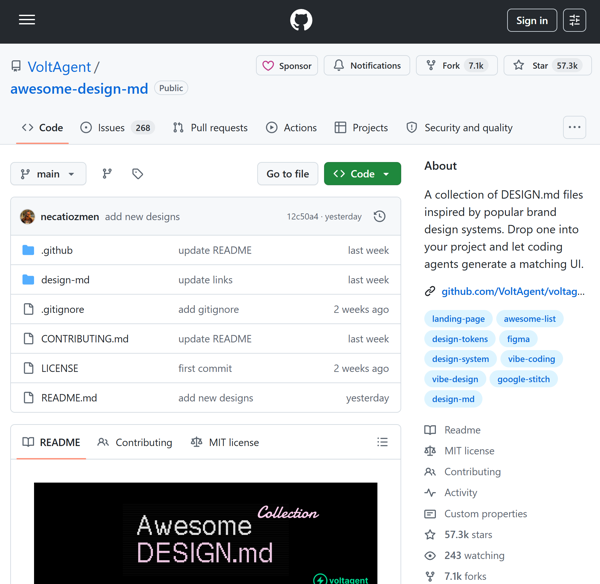Open appearance settings icon beside Sign in
The width and height of the screenshot is (600, 584).
click(574, 20)
